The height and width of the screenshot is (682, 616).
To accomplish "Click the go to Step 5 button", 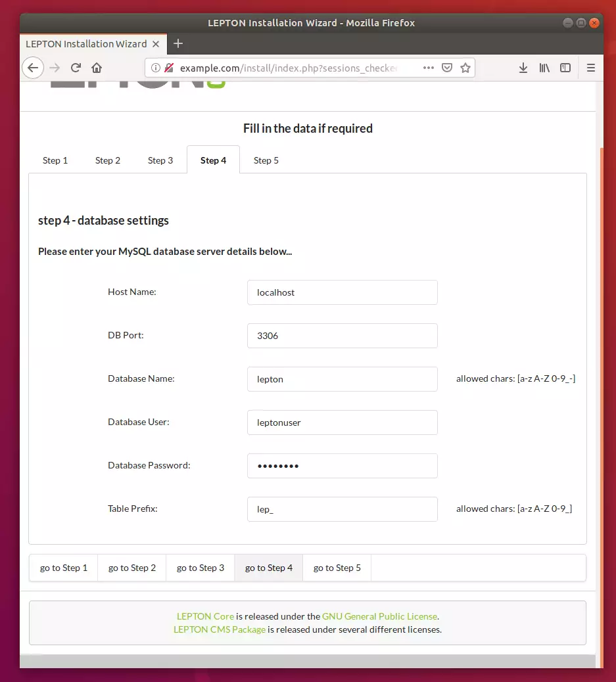I will pyautogui.click(x=337, y=568).
